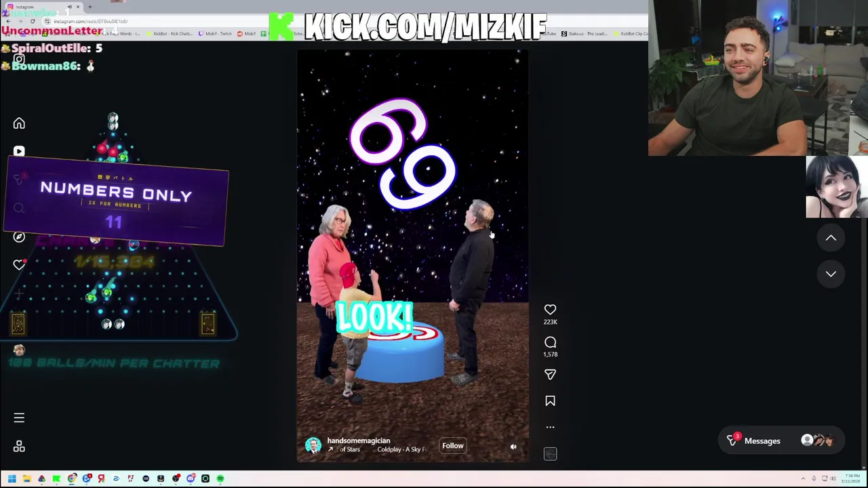868x488 pixels.
Task: Open the KickBot - Kick Chatbot bookmark
Action: 170,33
